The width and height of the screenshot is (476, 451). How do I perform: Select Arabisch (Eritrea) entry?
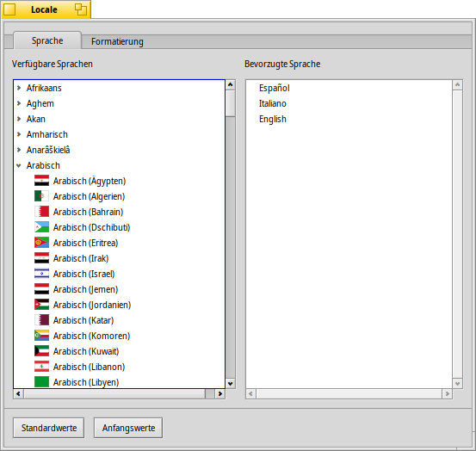tap(120, 243)
